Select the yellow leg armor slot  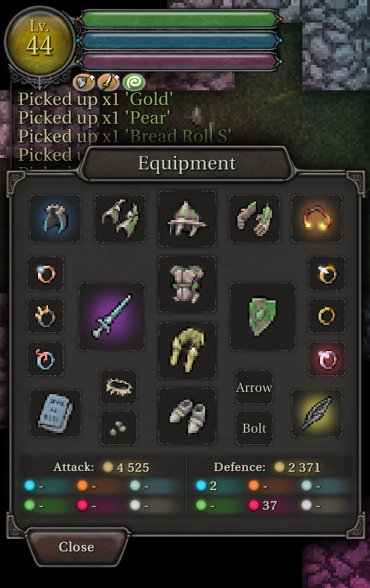pos(187,350)
